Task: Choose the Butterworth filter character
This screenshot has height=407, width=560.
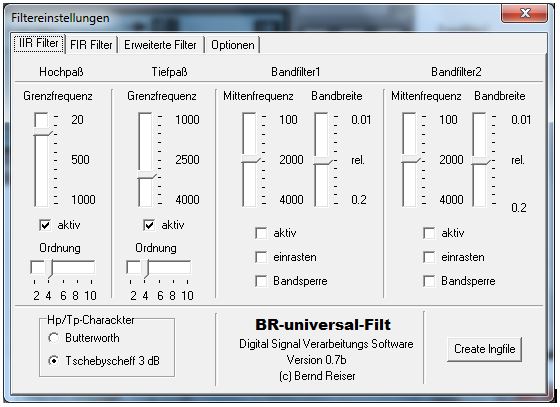Action: pos(54,338)
